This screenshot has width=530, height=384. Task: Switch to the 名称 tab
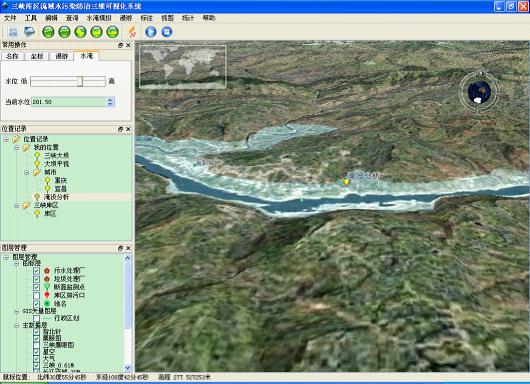(12, 56)
